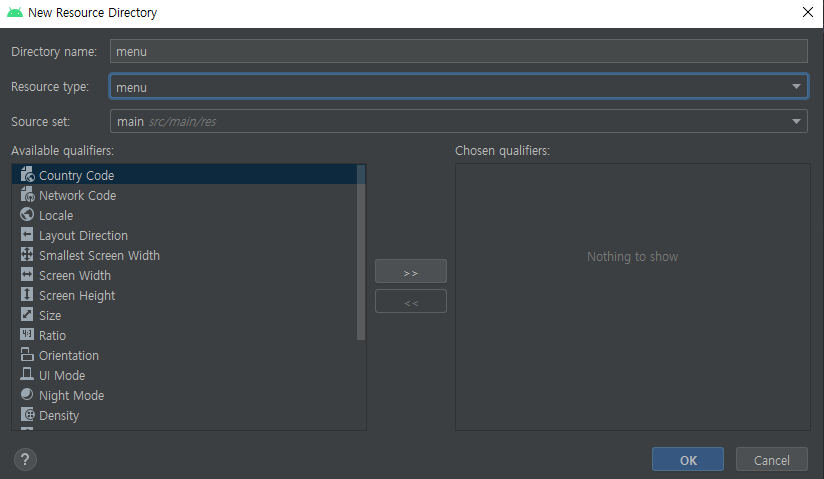The height and width of the screenshot is (479, 824).
Task: Click the Locale globe icon
Action: coord(27,215)
